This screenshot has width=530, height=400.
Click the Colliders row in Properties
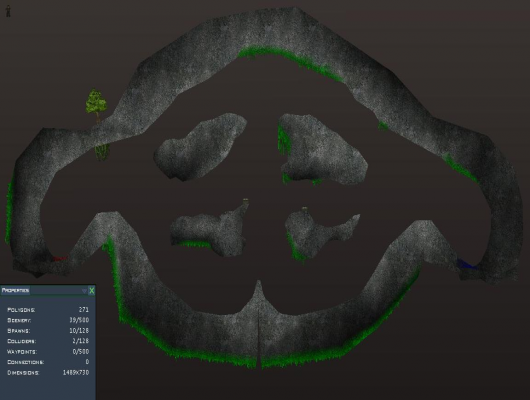coord(48,341)
